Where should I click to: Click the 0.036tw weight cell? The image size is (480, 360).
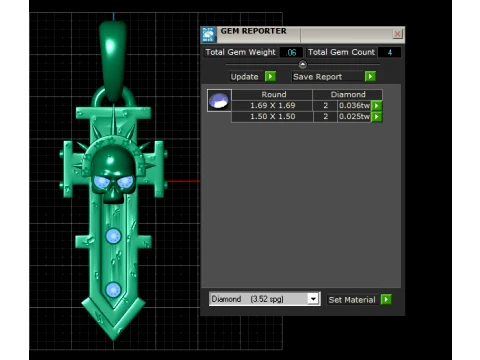354,106
